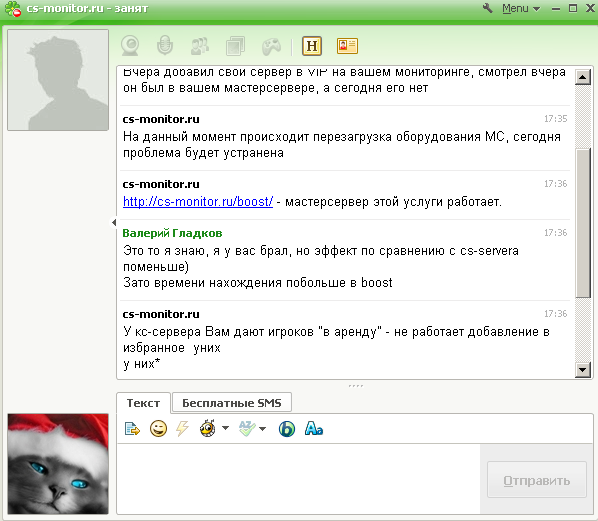Click the animated bee emoticon icon
Image resolution: width=598 pixels, height=521 pixels.
click(x=208, y=428)
